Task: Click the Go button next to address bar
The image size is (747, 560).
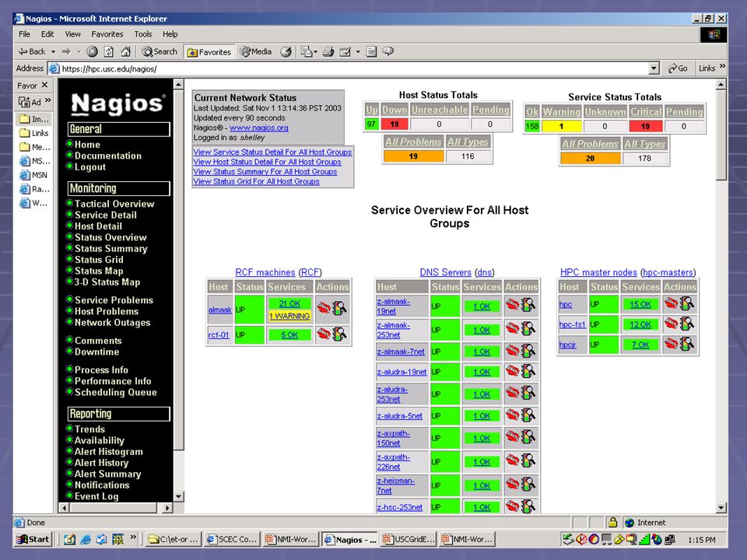Action: (x=678, y=68)
